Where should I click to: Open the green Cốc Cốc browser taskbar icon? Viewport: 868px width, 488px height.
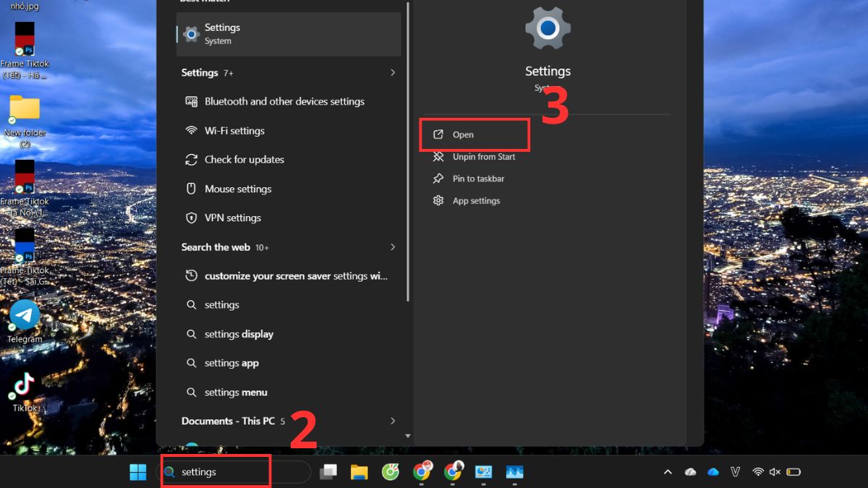pyautogui.click(x=391, y=472)
